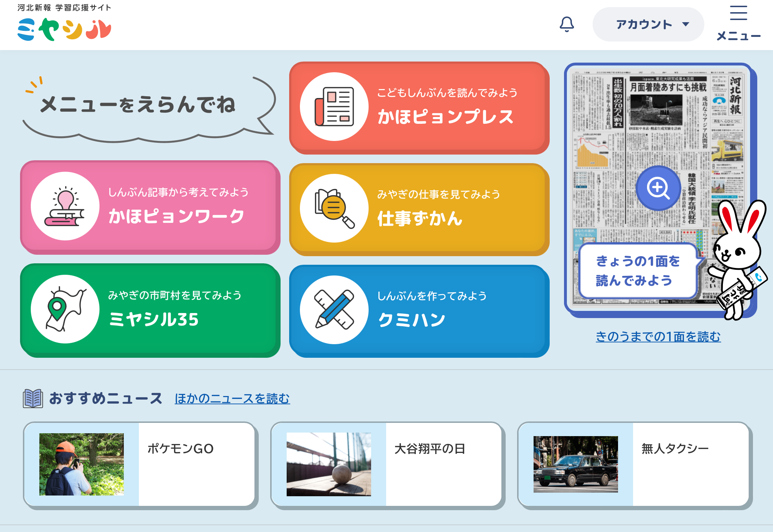Open the ポケモンGO news thumbnail
Image resolution: width=773 pixels, height=532 pixels.
coord(82,464)
